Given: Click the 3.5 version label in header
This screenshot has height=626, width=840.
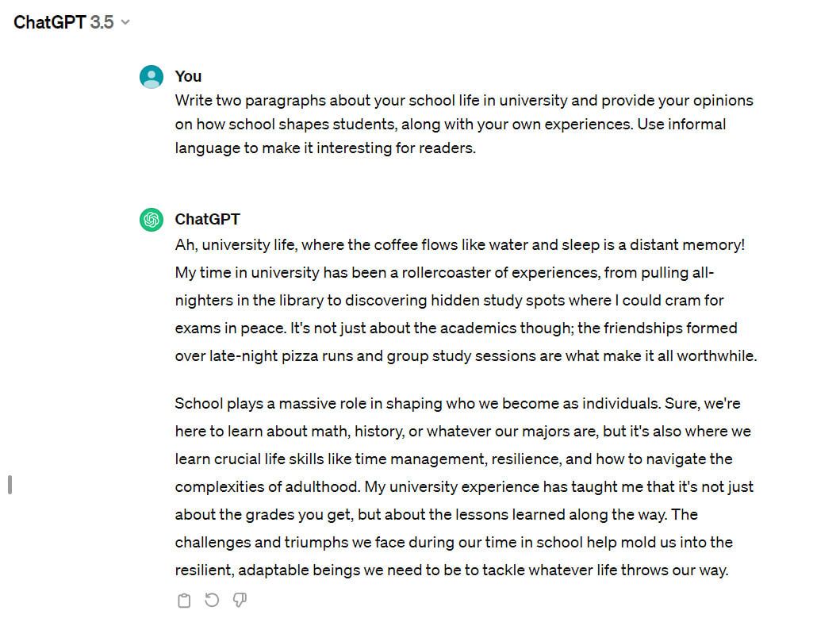Looking at the screenshot, I should pos(102,22).
